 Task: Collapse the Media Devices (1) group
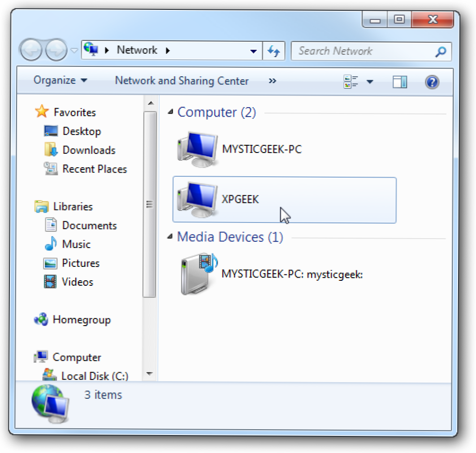click(171, 237)
